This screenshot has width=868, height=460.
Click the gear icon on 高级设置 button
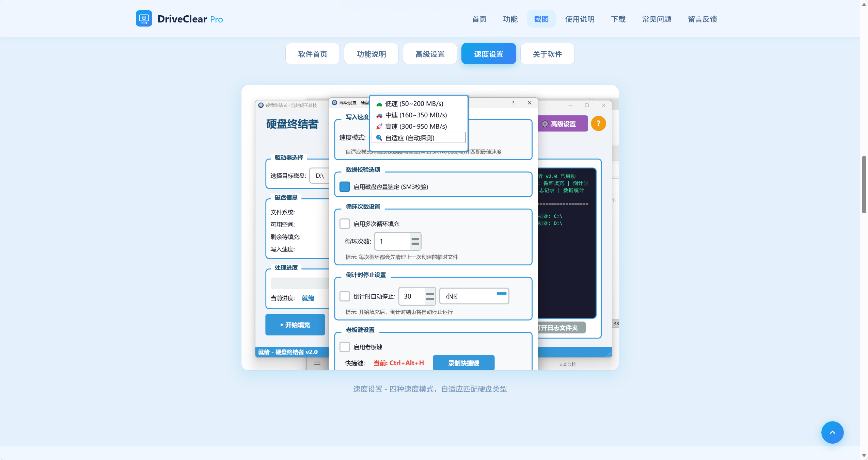click(x=545, y=124)
